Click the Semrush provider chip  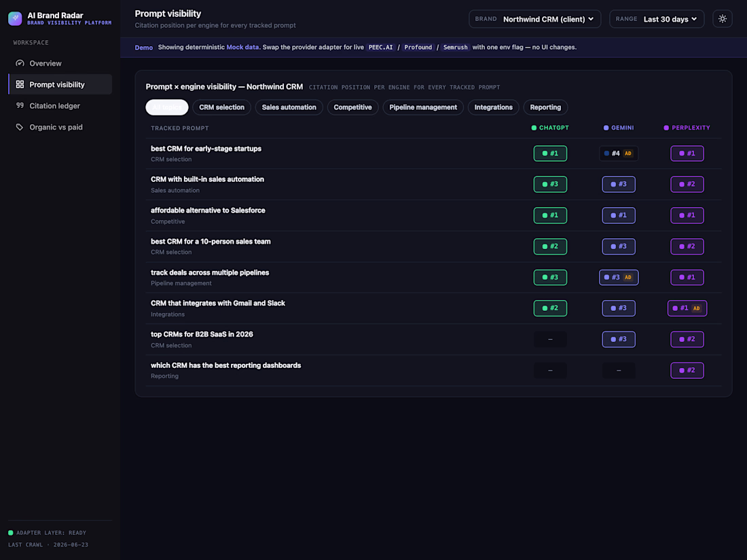coord(456,47)
